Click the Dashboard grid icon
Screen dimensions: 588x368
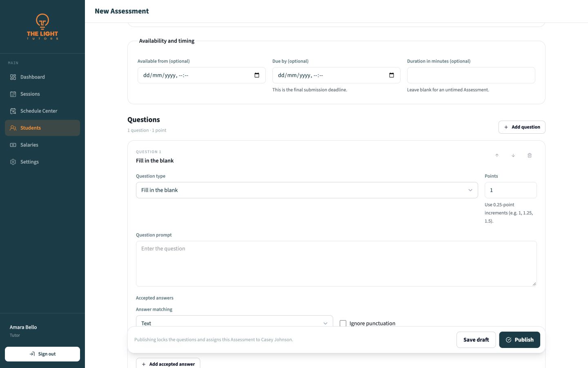[13, 77]
